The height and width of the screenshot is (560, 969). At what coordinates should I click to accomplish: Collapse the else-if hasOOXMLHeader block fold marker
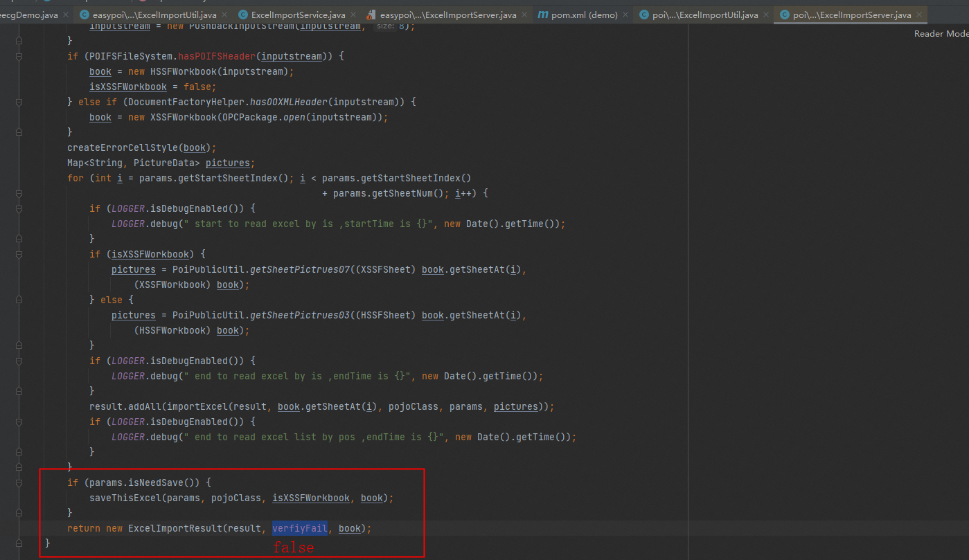(19, 102)
